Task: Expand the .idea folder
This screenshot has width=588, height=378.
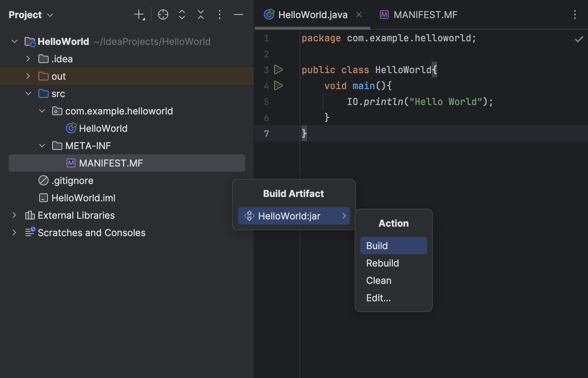Action: pyautogui.click(x=28, y=59)
